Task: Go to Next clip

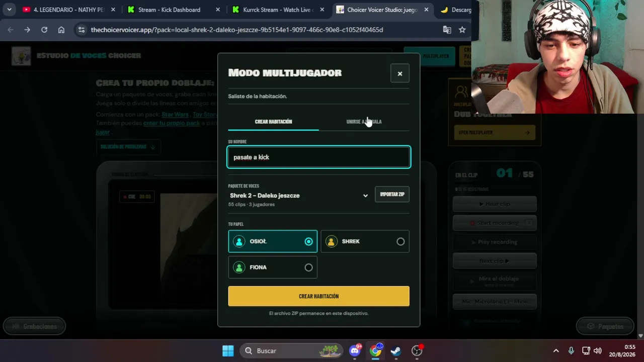Action: (x=495, y=261)
